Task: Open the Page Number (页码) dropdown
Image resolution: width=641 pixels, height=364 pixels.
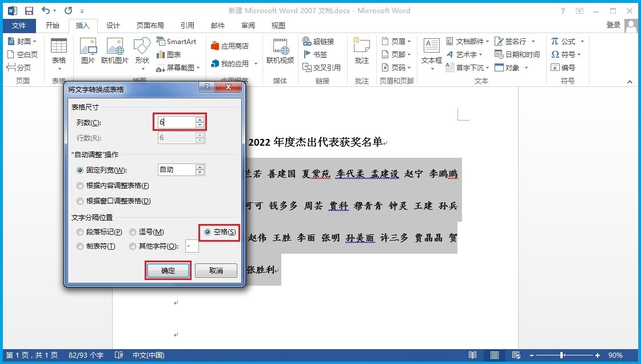Action: [x=396, y=67]
